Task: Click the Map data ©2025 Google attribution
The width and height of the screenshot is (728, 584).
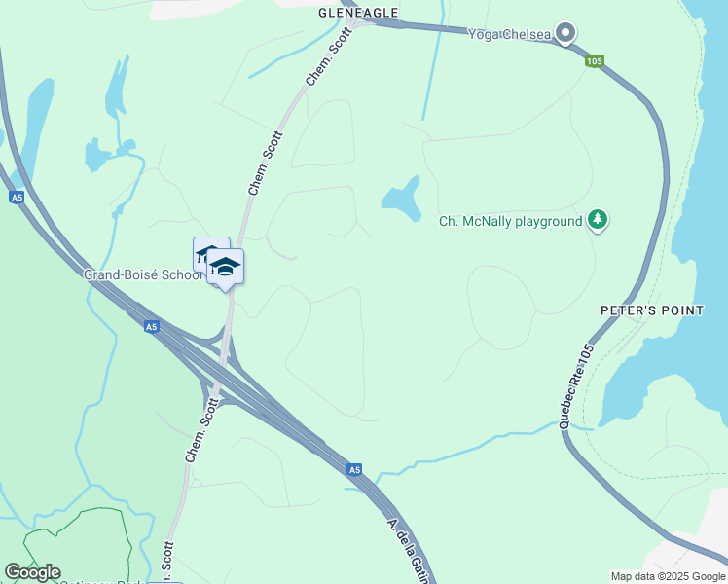Action: pos(668,577)
